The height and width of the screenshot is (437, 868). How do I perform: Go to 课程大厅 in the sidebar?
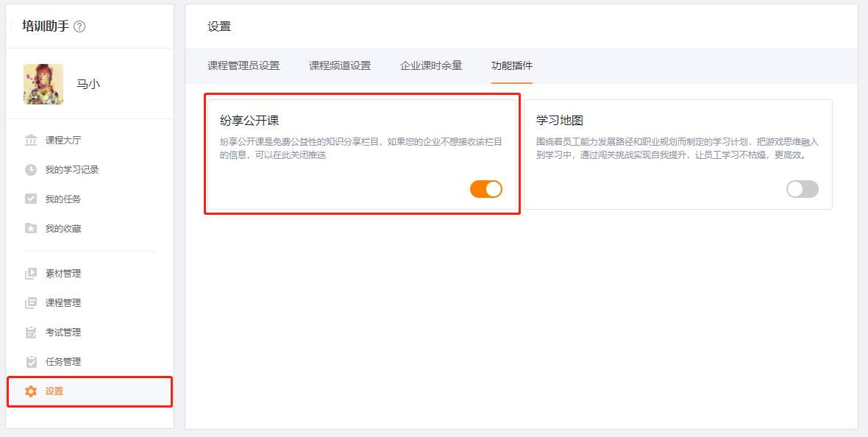(x=63, y=140)
